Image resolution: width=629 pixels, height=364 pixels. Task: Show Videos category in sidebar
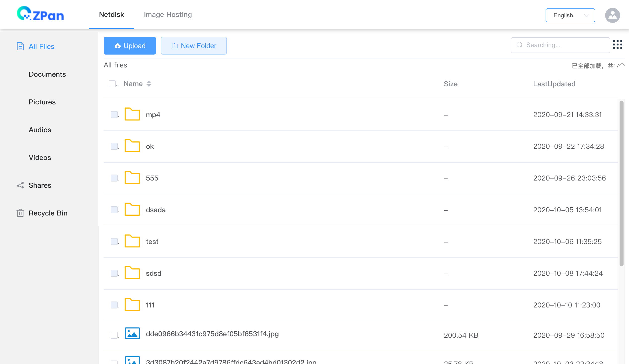[40, 157]
